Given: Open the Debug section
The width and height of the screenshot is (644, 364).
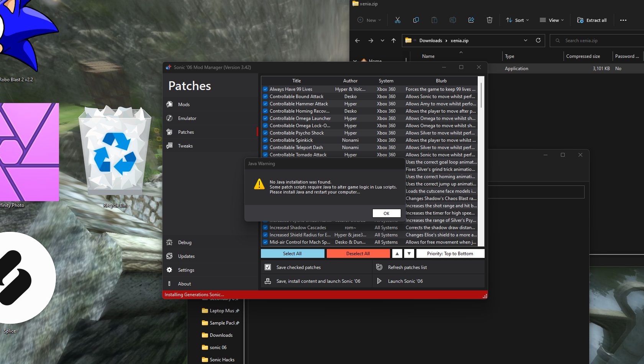Looking at the screenshot, I should click(185, 242).
